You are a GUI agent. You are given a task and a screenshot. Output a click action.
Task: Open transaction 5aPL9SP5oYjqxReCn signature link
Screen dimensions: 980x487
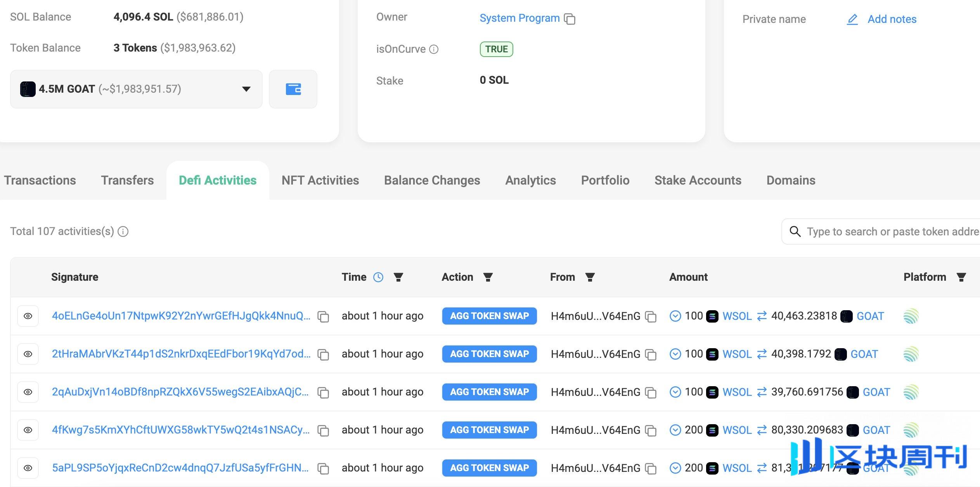180,468
